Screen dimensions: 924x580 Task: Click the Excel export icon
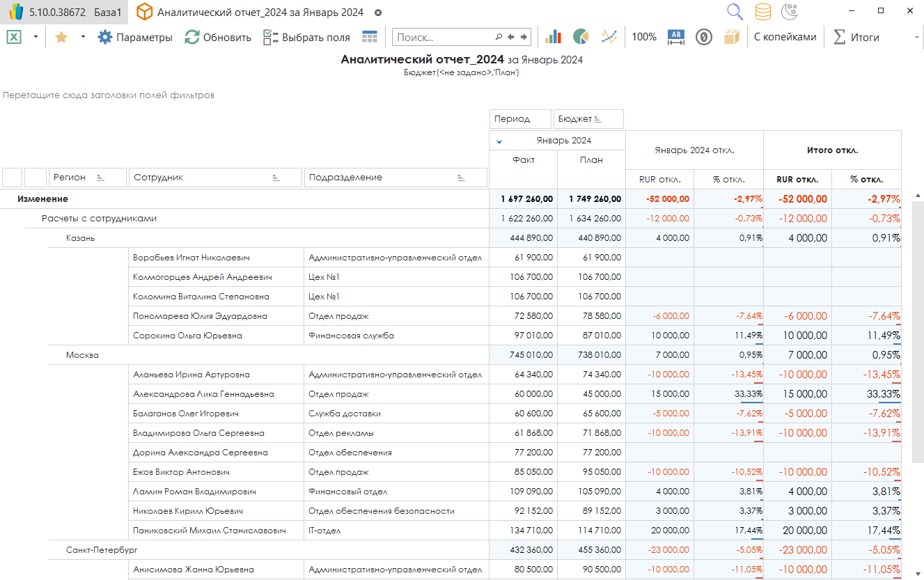tap(14, 38)
